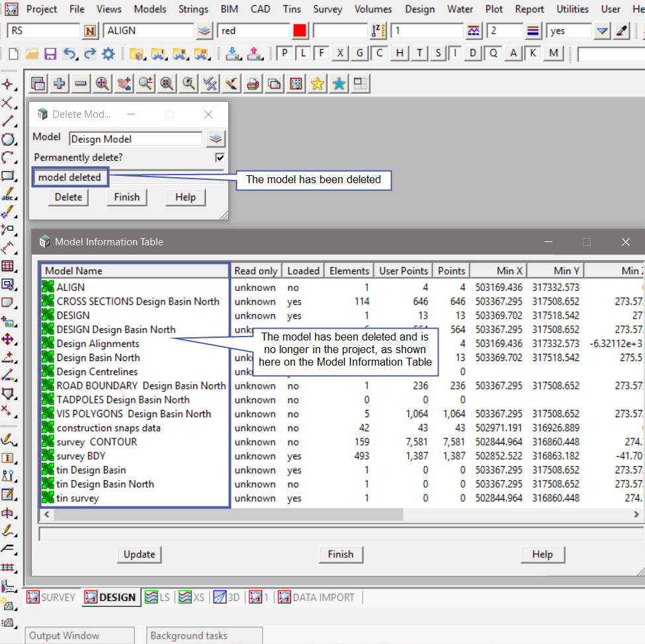The width and height of the screenshot is (645, 644).
Task: Click the minus icon on view toolbar
Action: click(81, 83)
